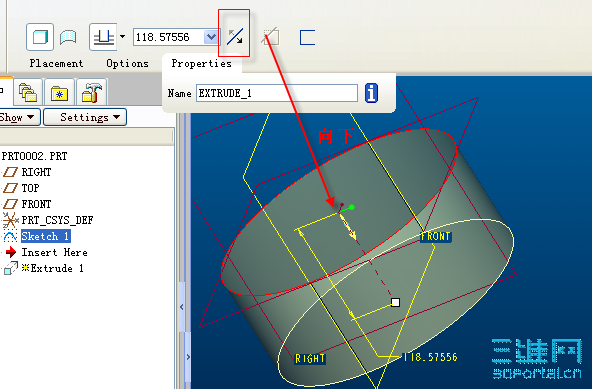This screenshot has height=389, width=592.
Task: Open the folder browser tab with star
Action: click(x=60, y=92)
